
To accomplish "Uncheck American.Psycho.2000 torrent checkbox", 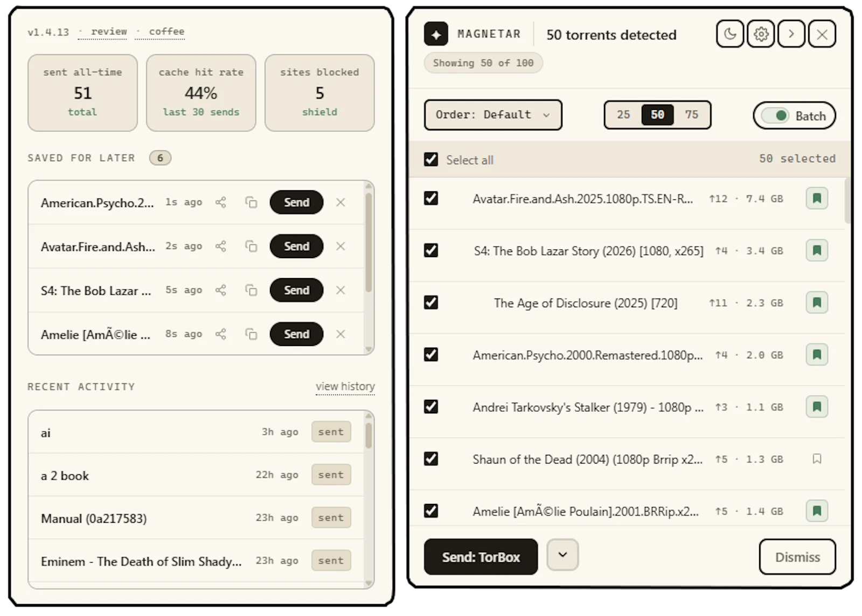I will pos(431,355).
